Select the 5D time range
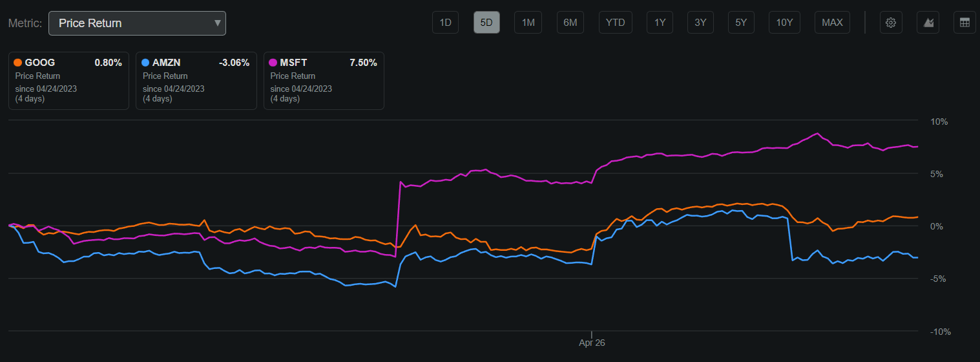 tap(486, 23)
